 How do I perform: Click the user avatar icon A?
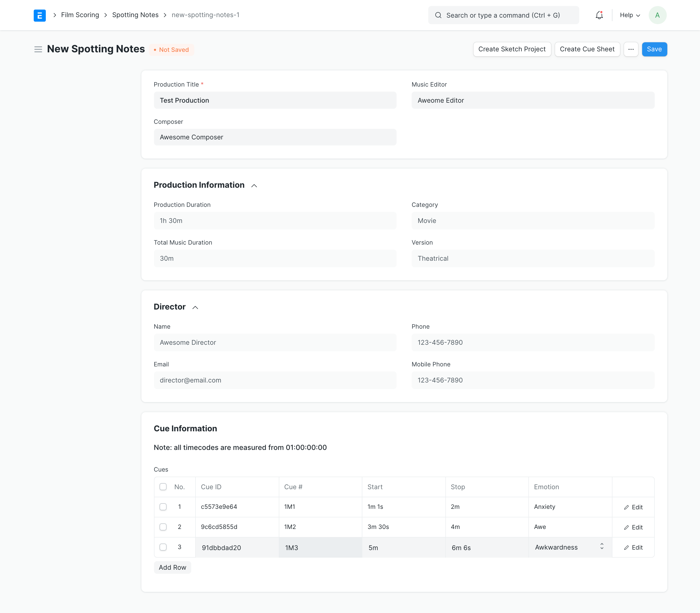(657, 15)
